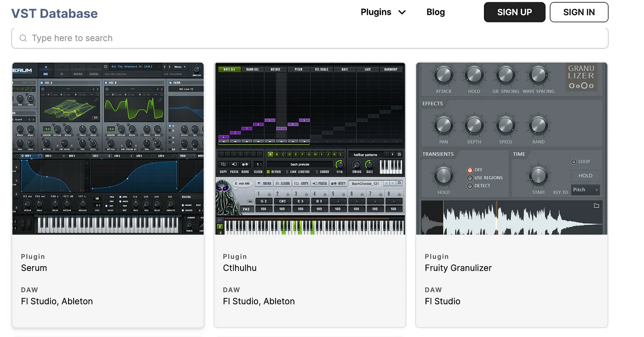Click Cthulhu pattern slot letter A
This screenshot has height=337, width=644.
(270, 154)
